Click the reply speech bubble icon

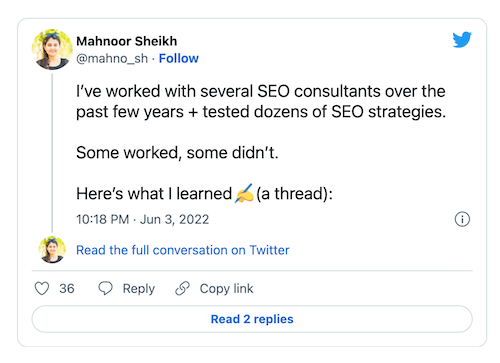tap(105, 288)
